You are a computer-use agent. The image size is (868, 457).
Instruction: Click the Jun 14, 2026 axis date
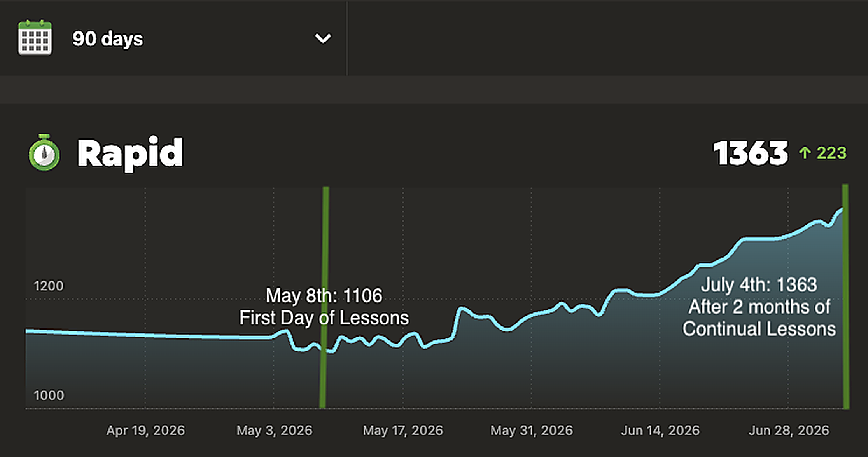[660, 431]
